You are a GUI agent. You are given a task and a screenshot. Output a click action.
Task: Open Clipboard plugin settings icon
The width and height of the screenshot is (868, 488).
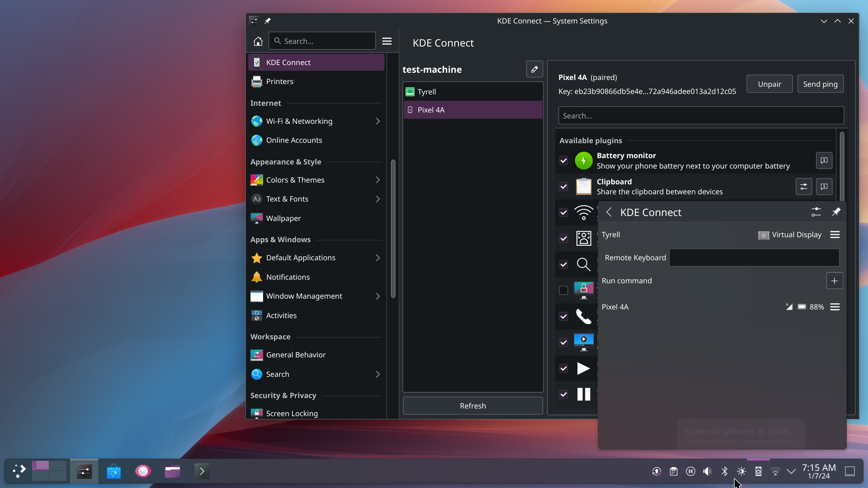coord(804,187)
